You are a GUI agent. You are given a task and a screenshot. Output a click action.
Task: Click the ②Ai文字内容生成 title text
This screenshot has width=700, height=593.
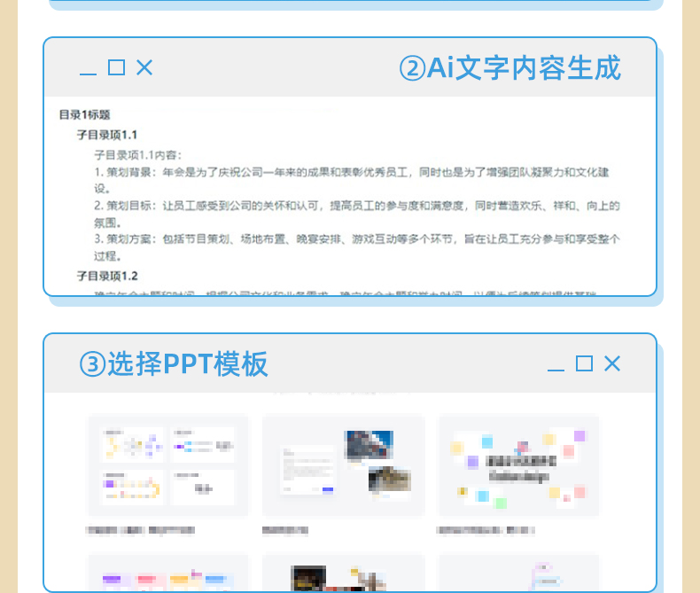point(509,68)
